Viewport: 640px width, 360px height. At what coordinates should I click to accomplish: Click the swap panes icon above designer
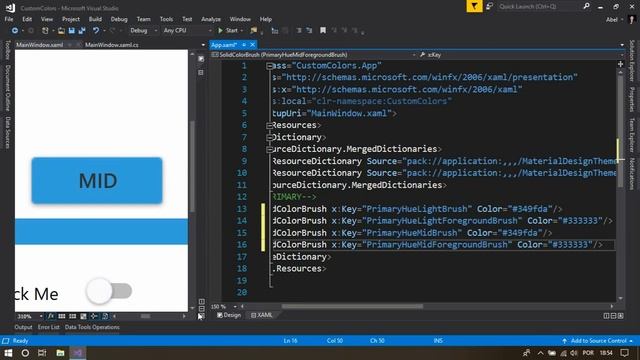click(201, 59)
